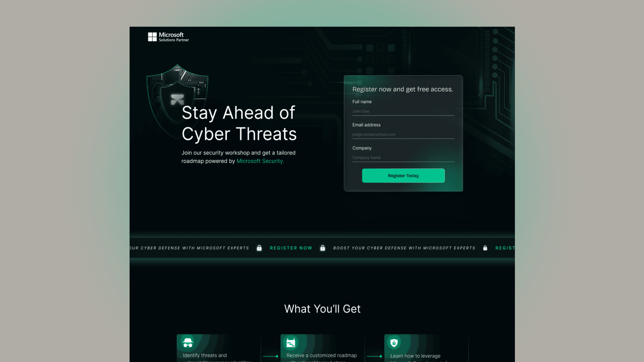644x362 pixels.
Task: Open the Microsoft Security link
Action: [260, 161]
